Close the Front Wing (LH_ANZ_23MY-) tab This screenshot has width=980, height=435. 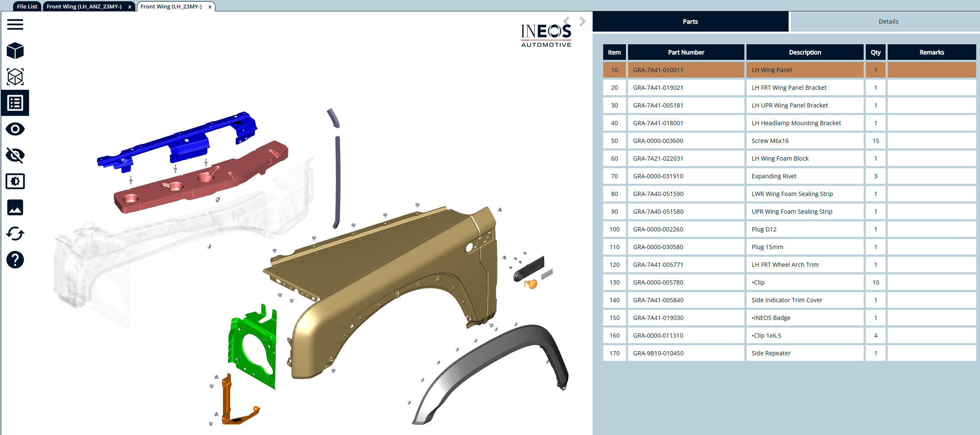pyautogui.click(x=130, y=7)
